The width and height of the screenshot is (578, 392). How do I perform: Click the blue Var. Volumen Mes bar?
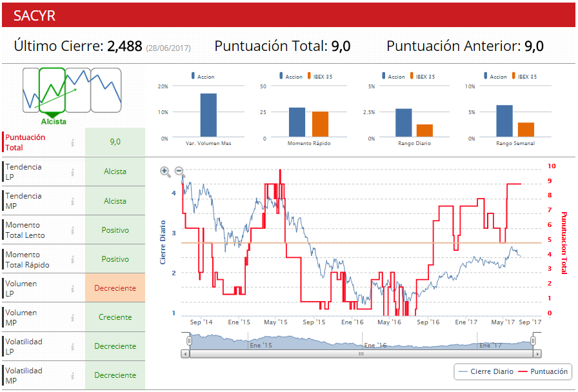[x=208, y=115]
